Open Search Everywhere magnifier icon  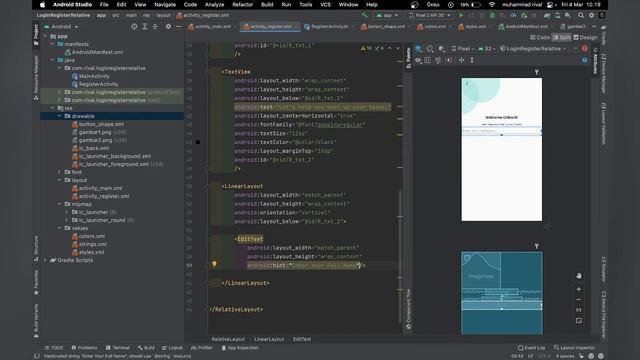580,15
